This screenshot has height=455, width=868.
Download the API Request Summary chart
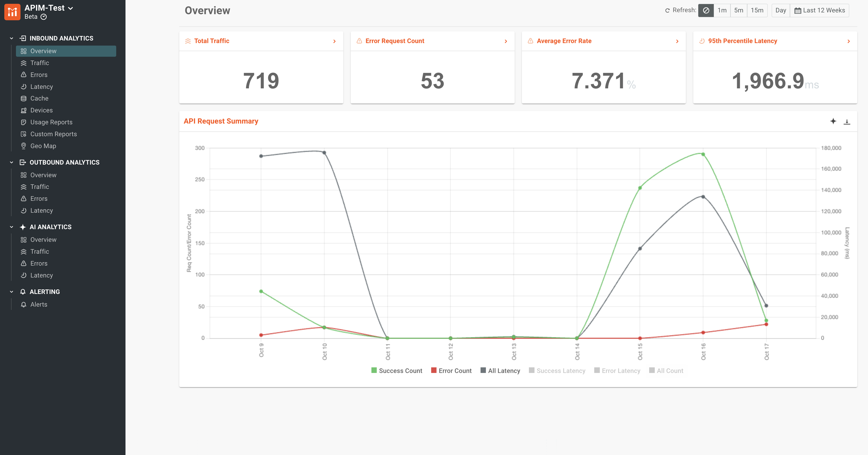coord(848,121)
